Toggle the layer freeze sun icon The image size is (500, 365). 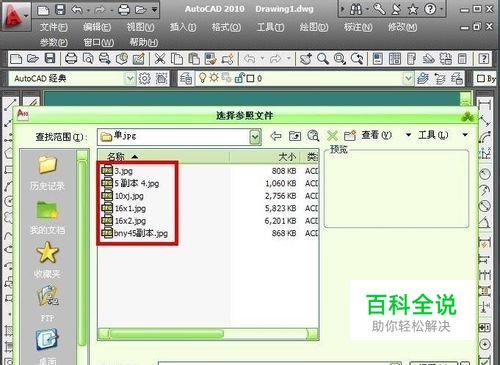[x=214, y=78]
